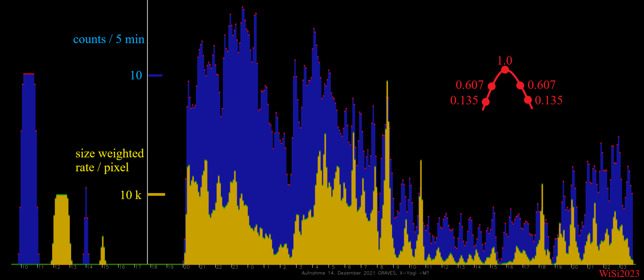Click the yellow scale bar beside "10 k"
Image resolution: width=644 pixels, height=280 pixels.
tap(157, 194)
